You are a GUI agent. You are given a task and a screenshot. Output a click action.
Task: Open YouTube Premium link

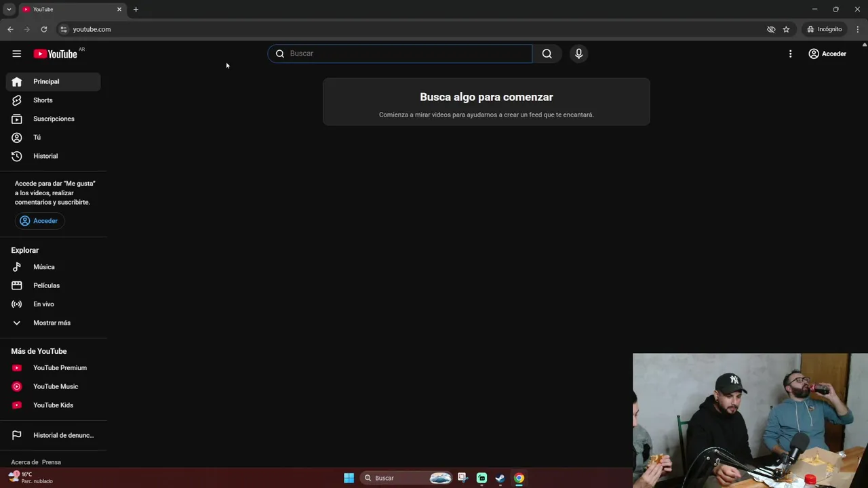point(54,368)
